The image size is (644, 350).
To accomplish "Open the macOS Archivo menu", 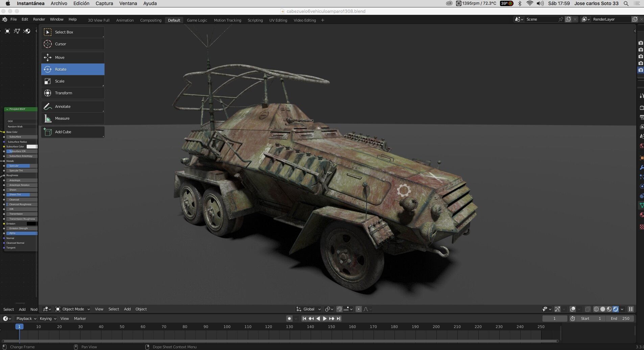I will 59,3.
